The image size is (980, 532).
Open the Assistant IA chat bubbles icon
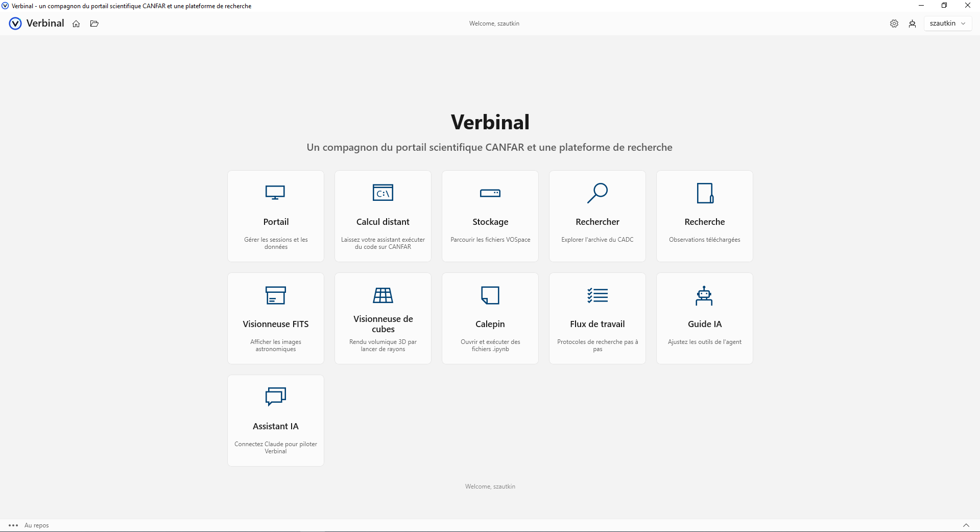(276, 397)
